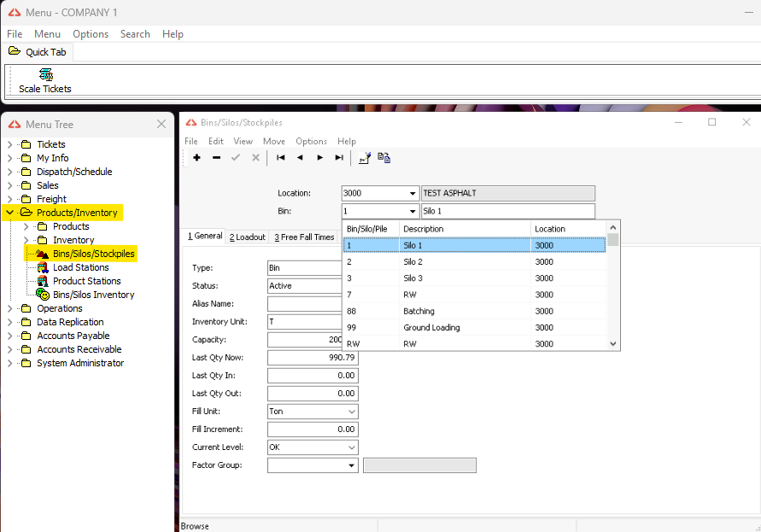Select Ground Loading row in list

474,328
